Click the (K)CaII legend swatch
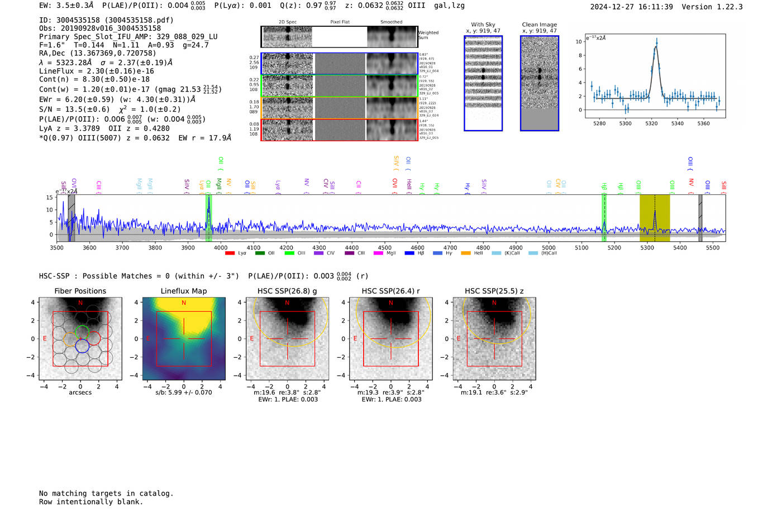782x532 pixels. (x=496, y=253)
